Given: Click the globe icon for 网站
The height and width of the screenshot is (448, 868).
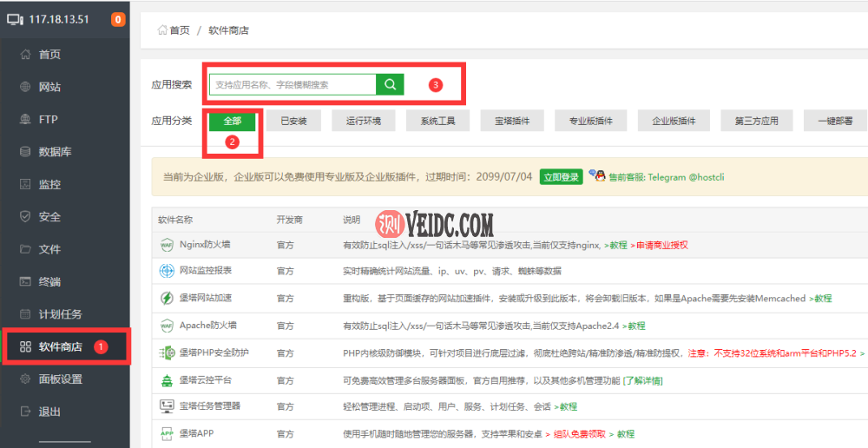Looking at the screenshot, I should click(x=25, y=87).
